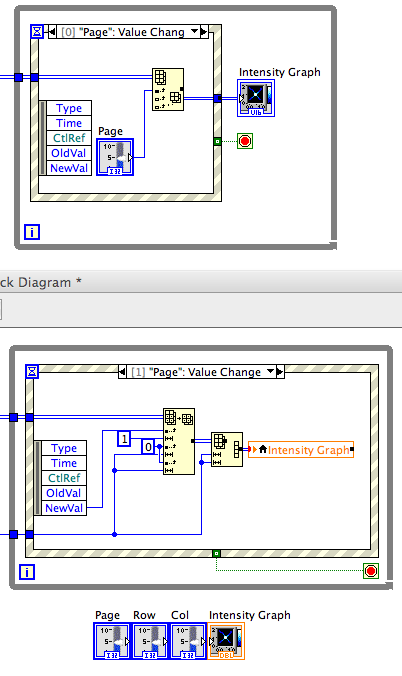Open the top event case selector dropdown arrow
This screenshot has height=676, width=402.
[x=195, y=31]
